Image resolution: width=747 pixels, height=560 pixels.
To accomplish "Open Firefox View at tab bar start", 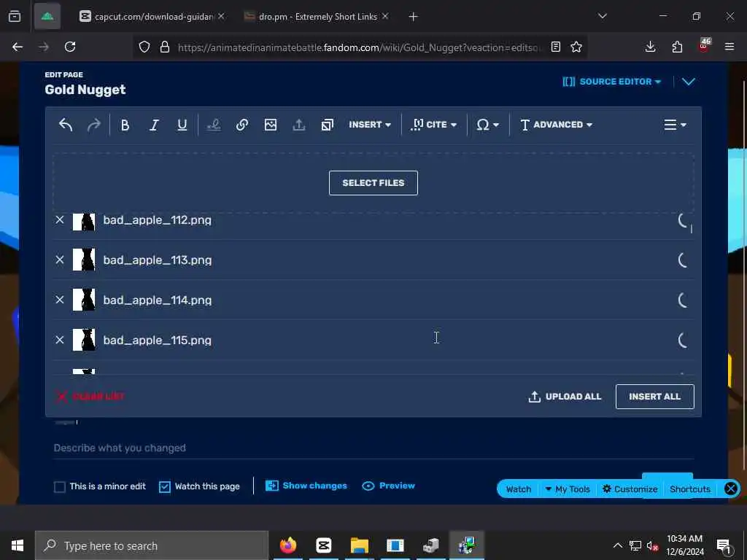I will click(15, 17).
